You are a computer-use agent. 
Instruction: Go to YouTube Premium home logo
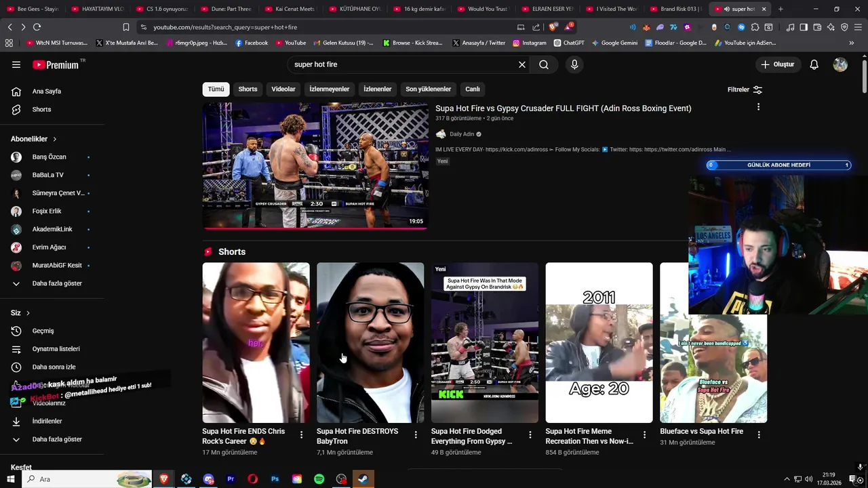pyautogui.click(x=56, y=64)
